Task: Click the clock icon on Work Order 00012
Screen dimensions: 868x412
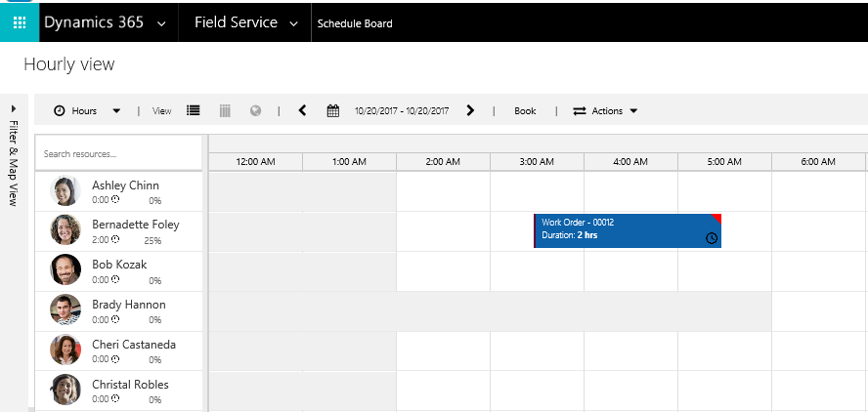Action: 712,238
